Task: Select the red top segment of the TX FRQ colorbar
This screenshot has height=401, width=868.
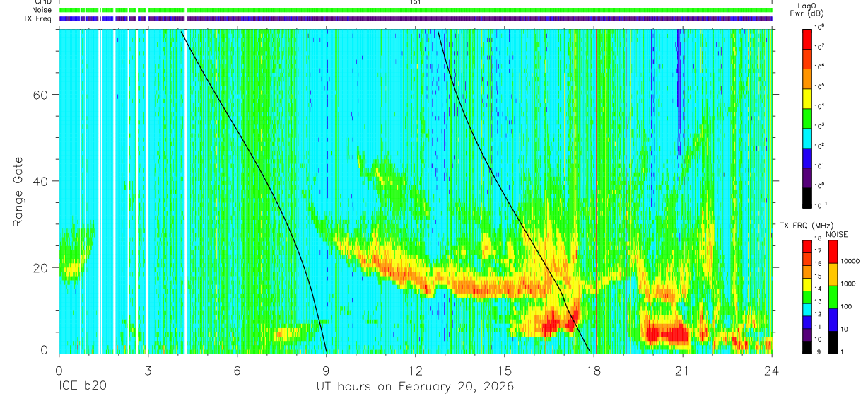Action: point(807,247)
